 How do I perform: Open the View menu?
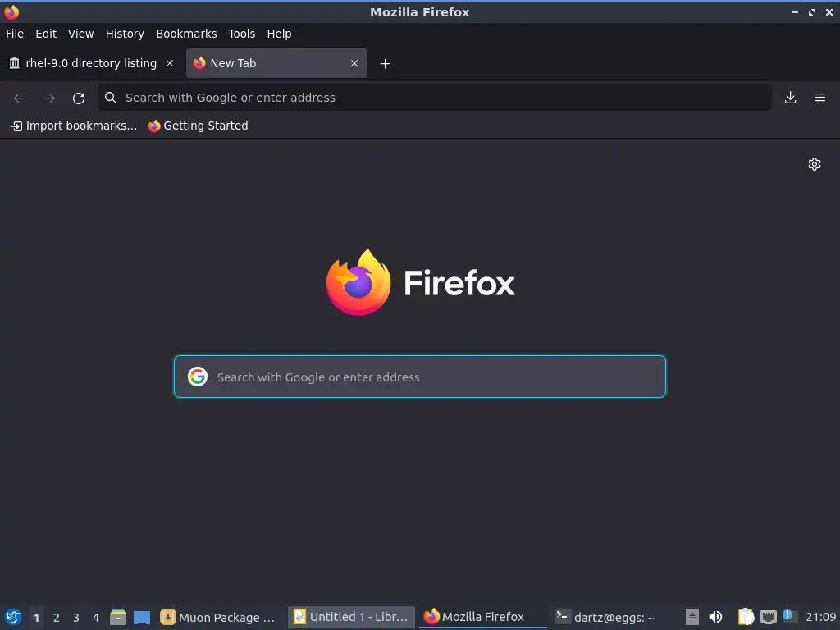pos(81,34)
